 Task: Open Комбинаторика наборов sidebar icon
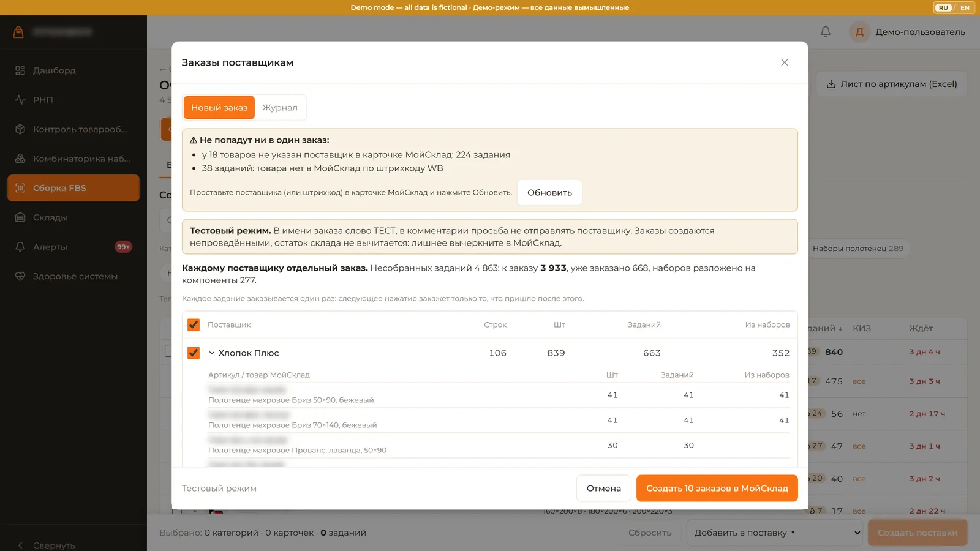(20, 159)
